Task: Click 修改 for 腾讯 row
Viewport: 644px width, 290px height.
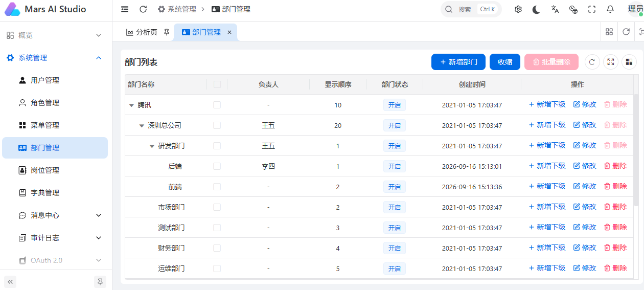Action: pyautogui.click(x=585, y=104)
